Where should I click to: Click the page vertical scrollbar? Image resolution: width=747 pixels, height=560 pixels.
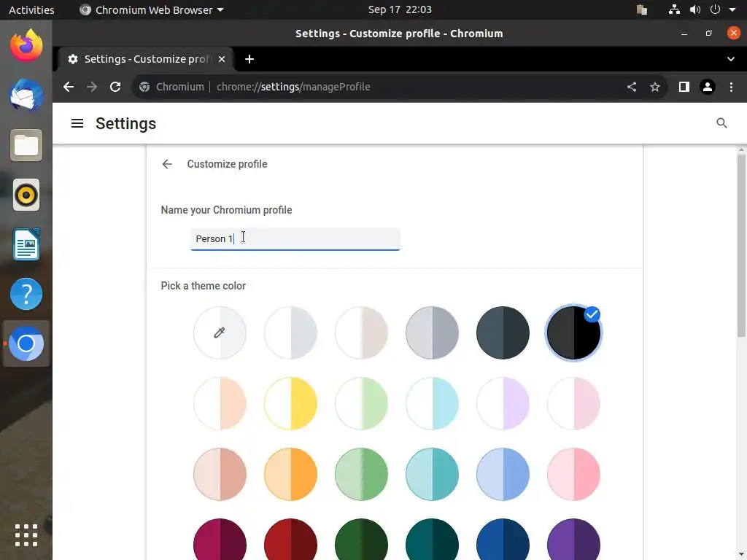(741, 245)
